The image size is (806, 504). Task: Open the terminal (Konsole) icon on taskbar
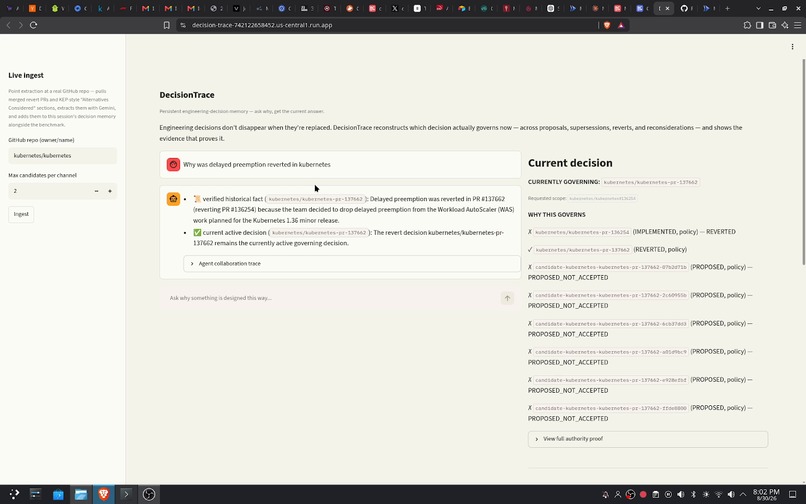(x=126, y=494)
